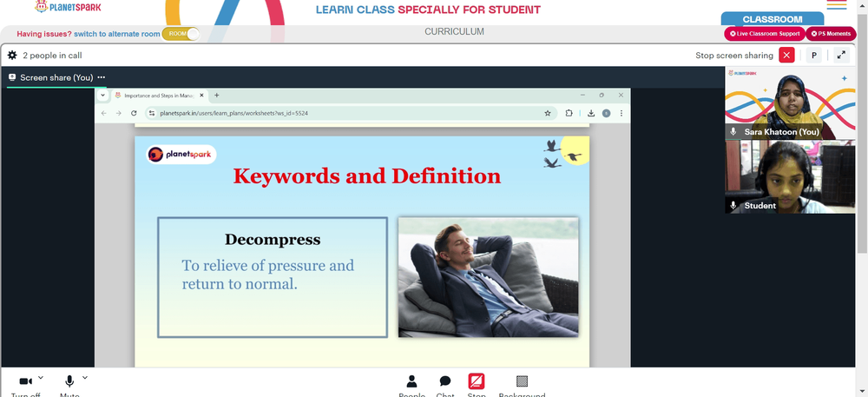Expand microphone options chevron
868x397 pixels.
pyautogui.click(x=85, y=378)
